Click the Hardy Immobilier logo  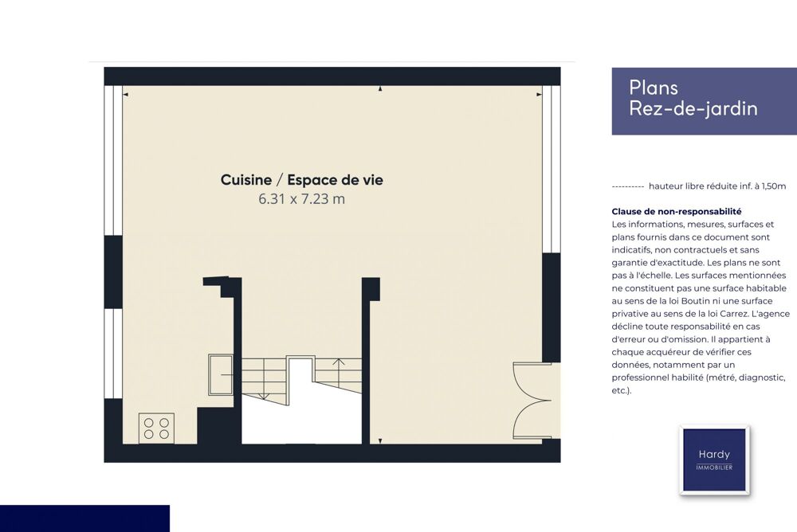(x=713, y=460)
